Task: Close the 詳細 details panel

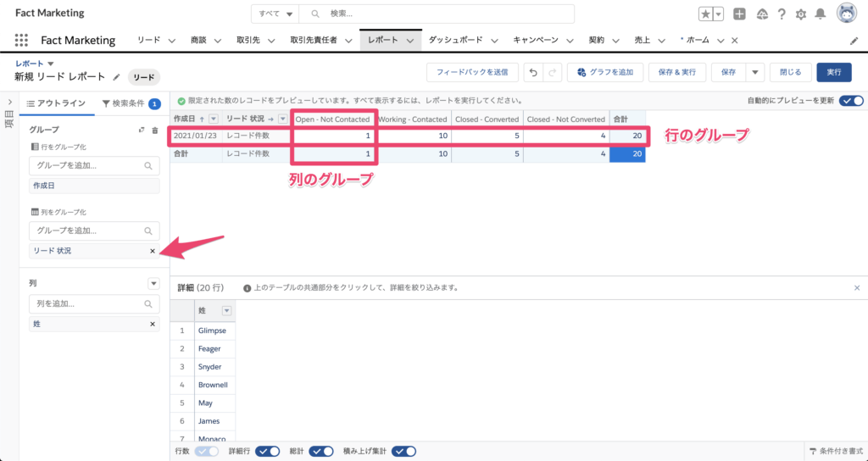Action: pos(857,288)
